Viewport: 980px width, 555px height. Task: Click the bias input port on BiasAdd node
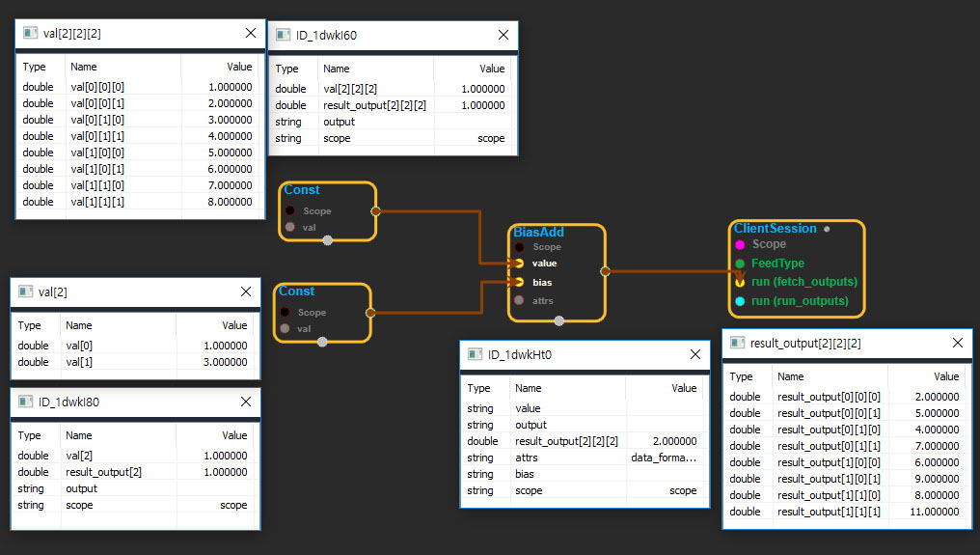coord(519,282)
